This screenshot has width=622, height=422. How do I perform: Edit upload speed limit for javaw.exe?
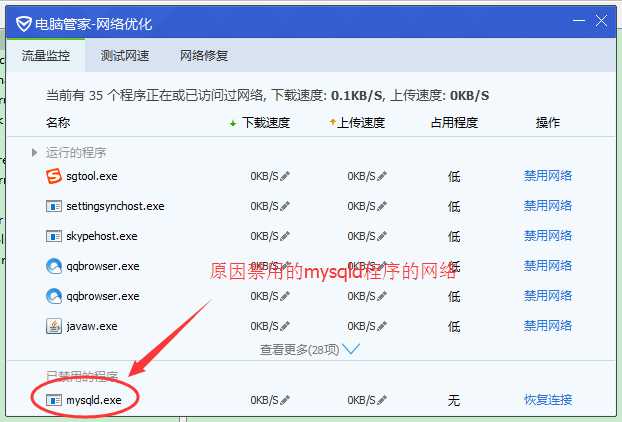[x=382, y=326]
